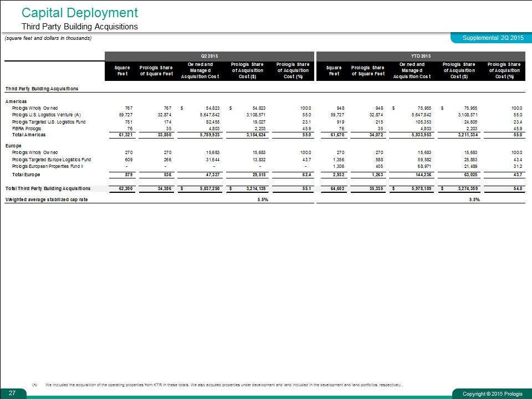Click the 'Total Europe' row label

[x=26, y=175]
